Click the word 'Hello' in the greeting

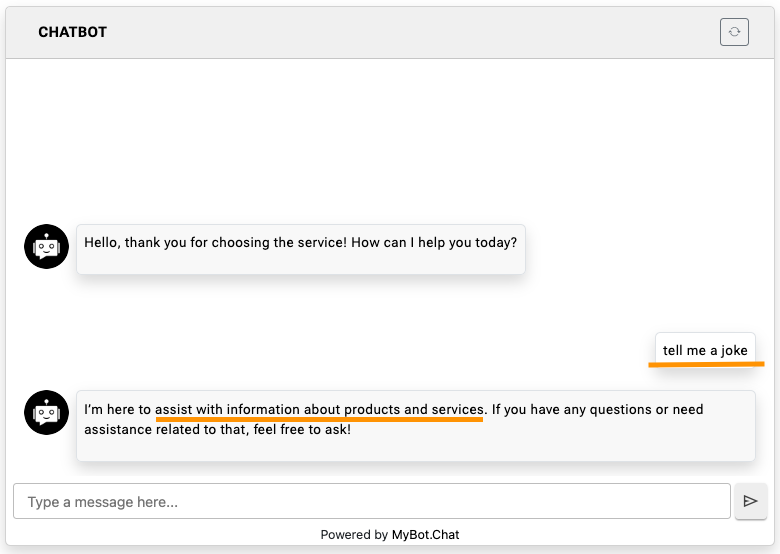pos(102,242)
